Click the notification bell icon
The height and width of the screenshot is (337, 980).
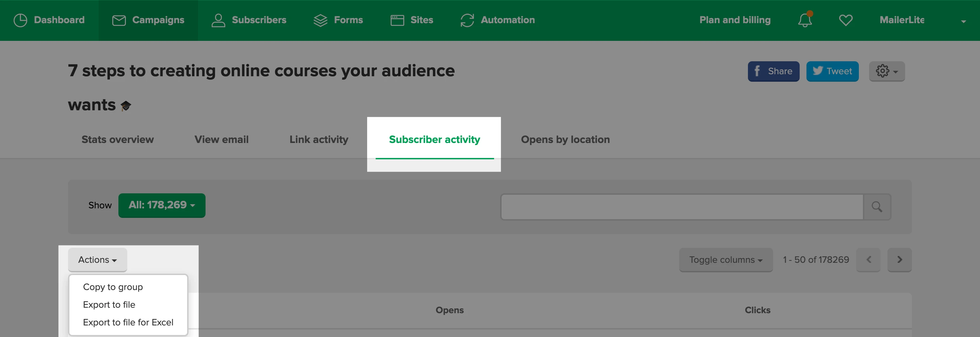pyautogui.click(x=805, y=20)
